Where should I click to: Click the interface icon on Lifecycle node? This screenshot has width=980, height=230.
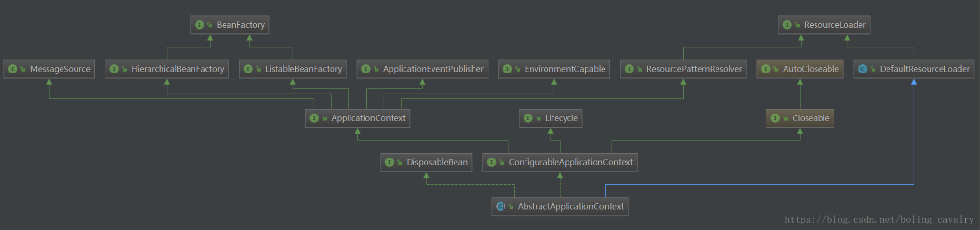[528, 118]
